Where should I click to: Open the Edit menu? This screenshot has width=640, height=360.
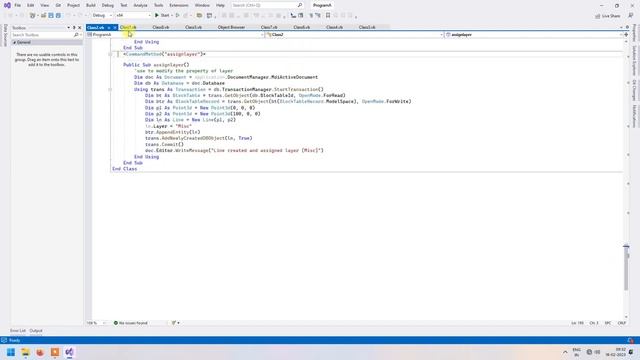(x=31, y=5)
